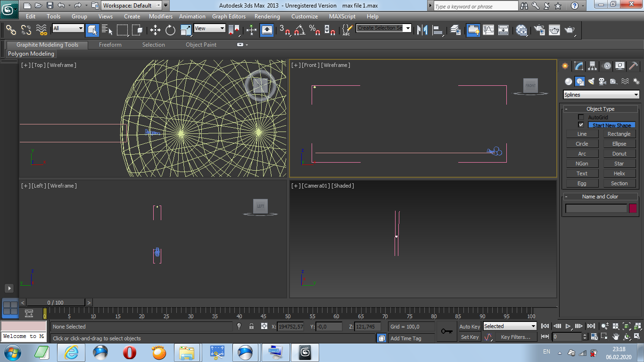Open the Selection Filter 'All' dropdown

click(68, 28)
